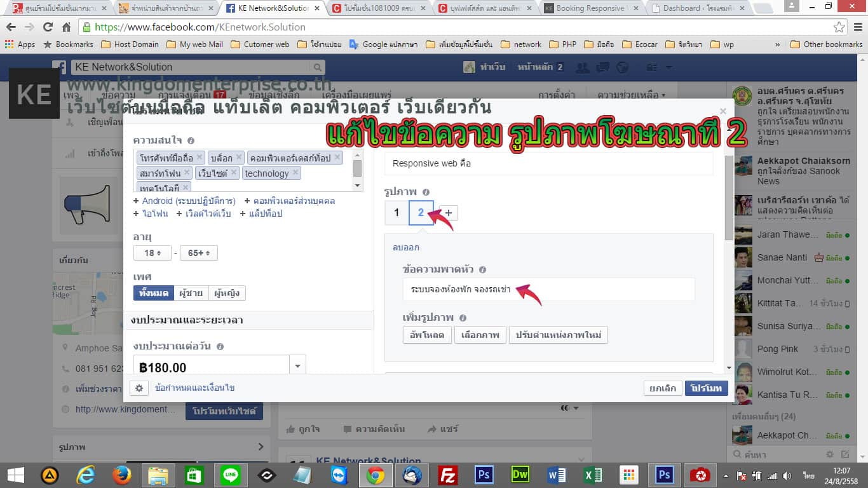868x488 pixels.
Task: Click the ยกเลิก cancel button
Action: [662, 388]
